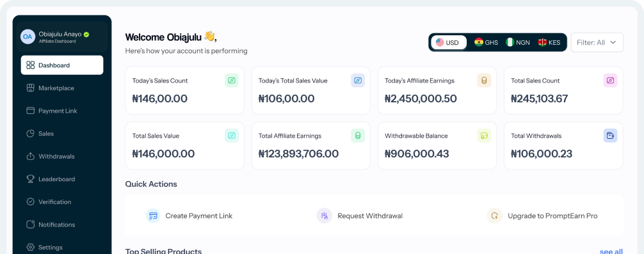
Task: Click the Upgrade to PromptEarn Pro icon
Action: tap(494, 216)
